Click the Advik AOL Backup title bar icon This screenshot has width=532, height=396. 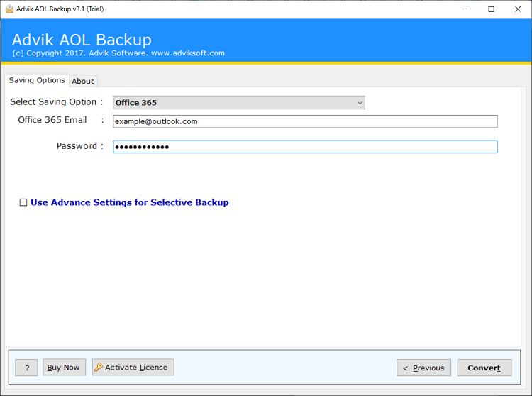click(9, 9)
